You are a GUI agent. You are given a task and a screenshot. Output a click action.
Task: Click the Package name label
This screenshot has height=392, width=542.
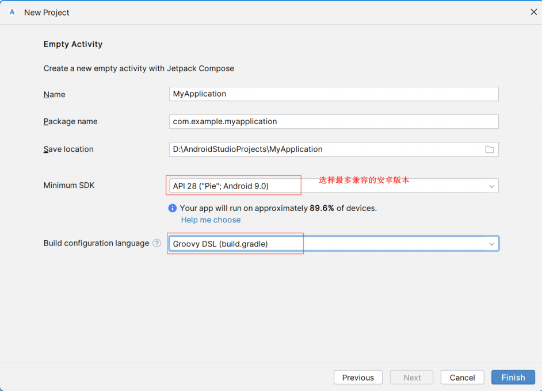click(x=71, y=122)
